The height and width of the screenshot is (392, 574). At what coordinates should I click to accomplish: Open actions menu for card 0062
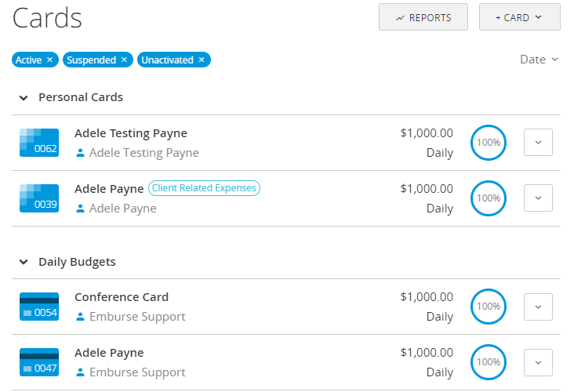click(x=538, y=143)
